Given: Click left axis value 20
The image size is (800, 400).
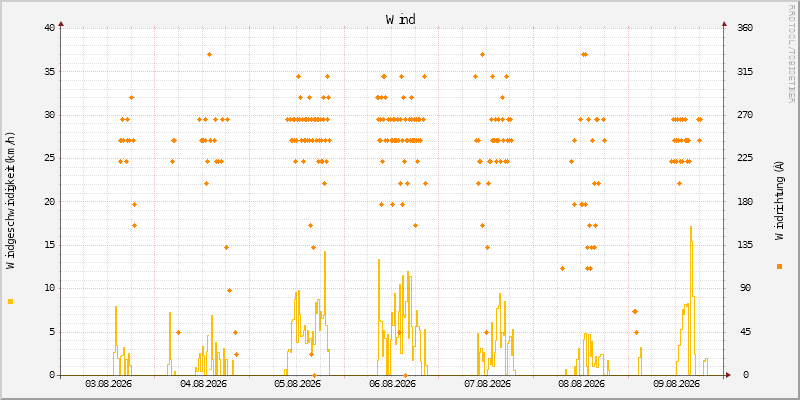Looking at the screenshot, I should click(x=49, y=202).
